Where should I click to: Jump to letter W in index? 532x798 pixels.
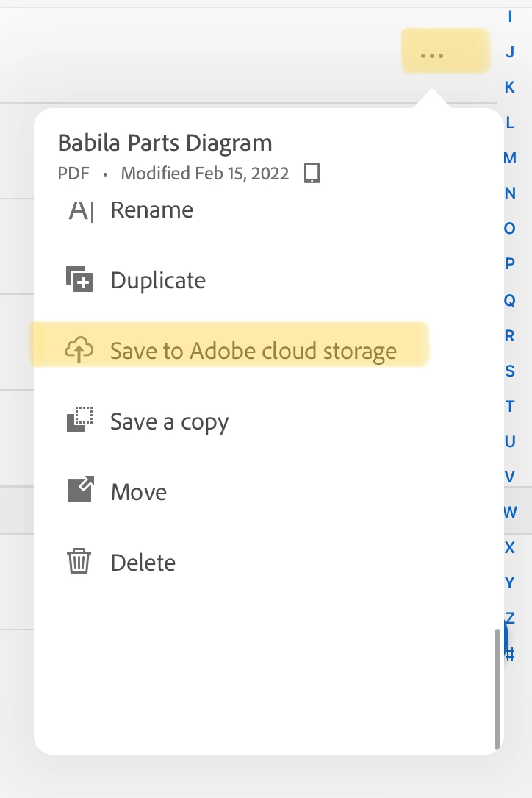(x=510, y=512)
